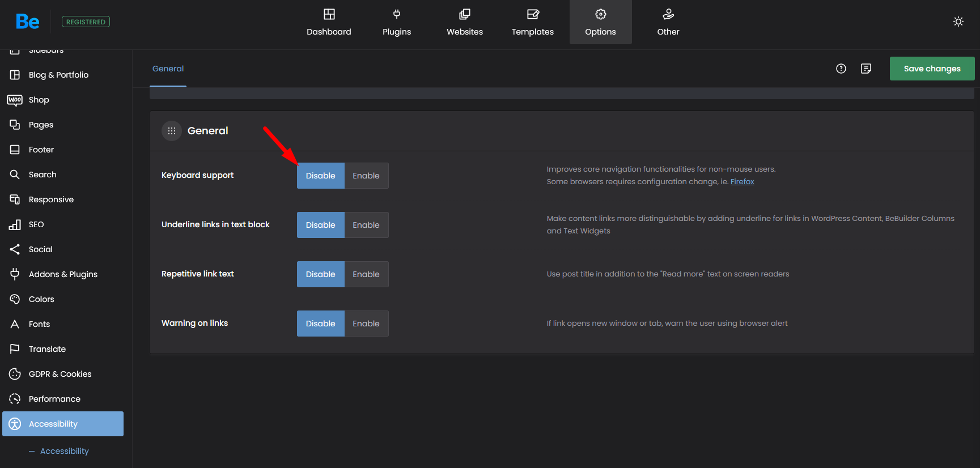Click the SEO chart icon
Viewport: 980px width, 468px height.
point(15,224)
